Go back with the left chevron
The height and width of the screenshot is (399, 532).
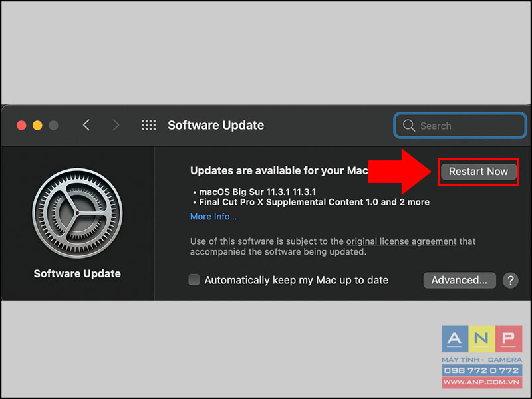click(86, 125)
